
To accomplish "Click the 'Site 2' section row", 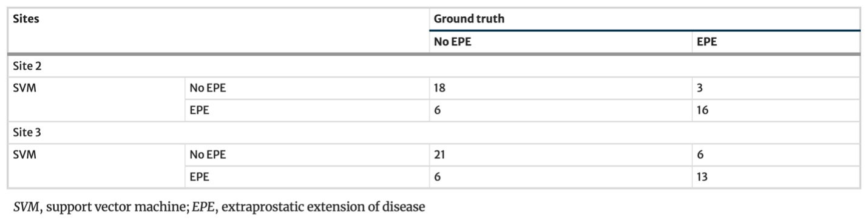I will pyautogui.click(x=433, y=66).
